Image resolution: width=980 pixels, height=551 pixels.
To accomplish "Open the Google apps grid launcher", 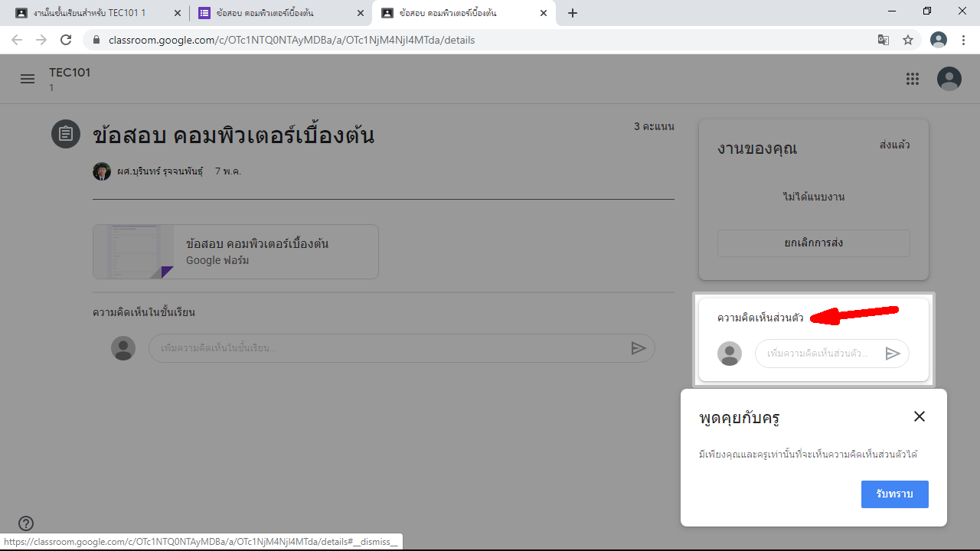I will (x=912, y=79).
